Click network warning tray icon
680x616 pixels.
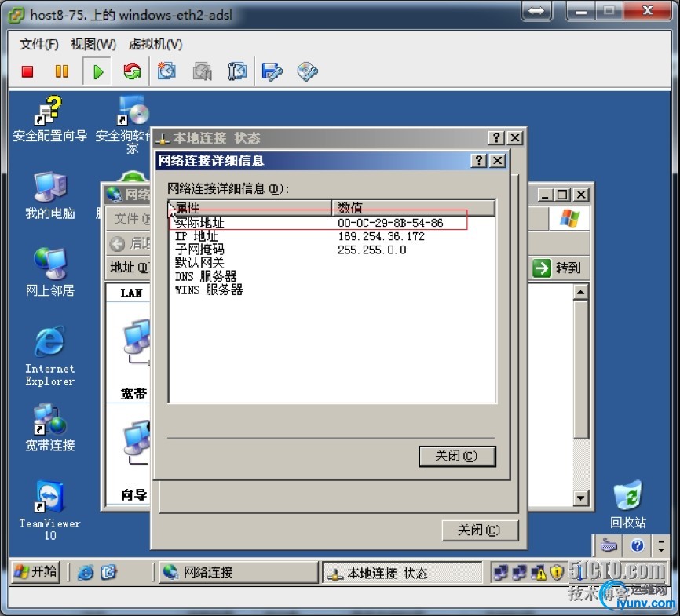click(539, 573)
